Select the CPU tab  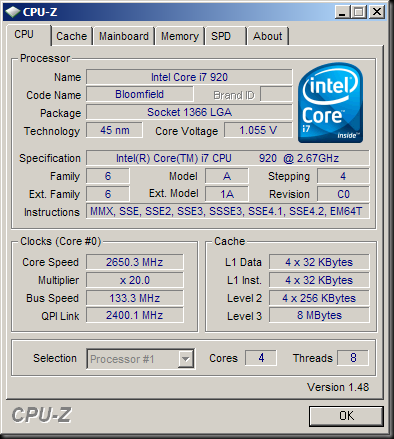tap(29, 35)
